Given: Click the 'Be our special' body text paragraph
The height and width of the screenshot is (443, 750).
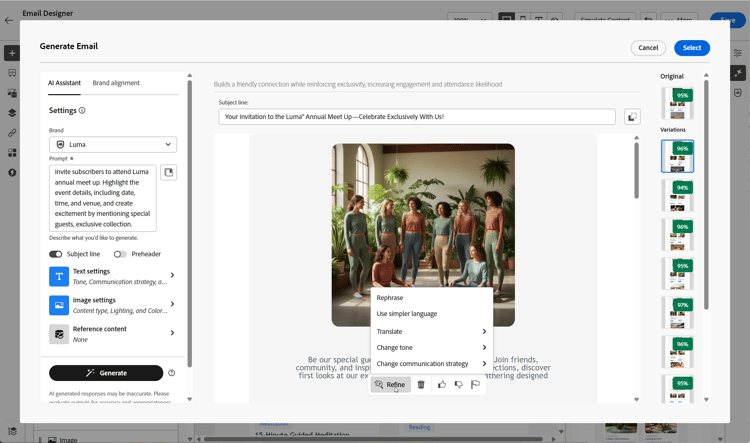Looking at the screenshot, I should pos(423,368).
